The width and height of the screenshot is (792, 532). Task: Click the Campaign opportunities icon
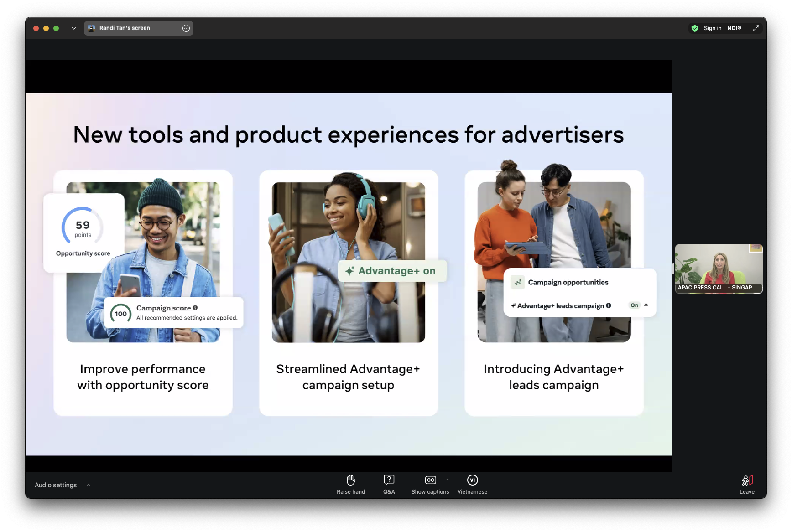pos(517,283)
